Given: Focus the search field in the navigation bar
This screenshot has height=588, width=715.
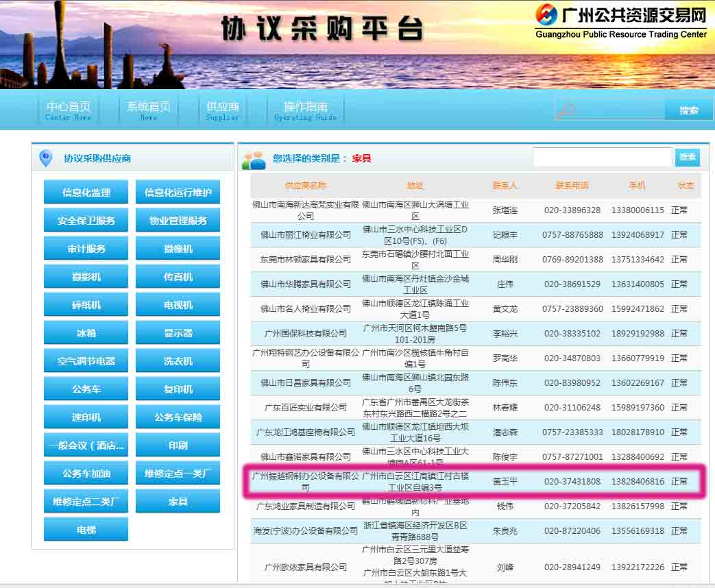Looking at the screenshot, I should [609, 110].
